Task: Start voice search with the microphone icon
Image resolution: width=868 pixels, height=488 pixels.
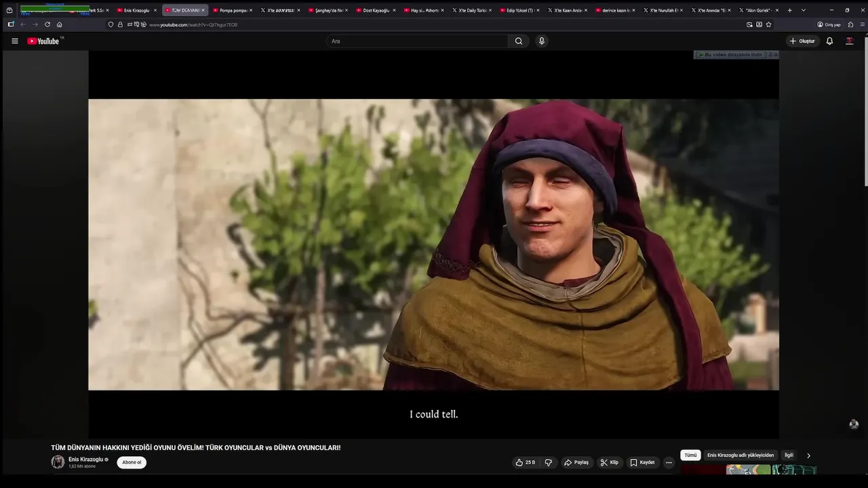Action: (x=542, y=41)
